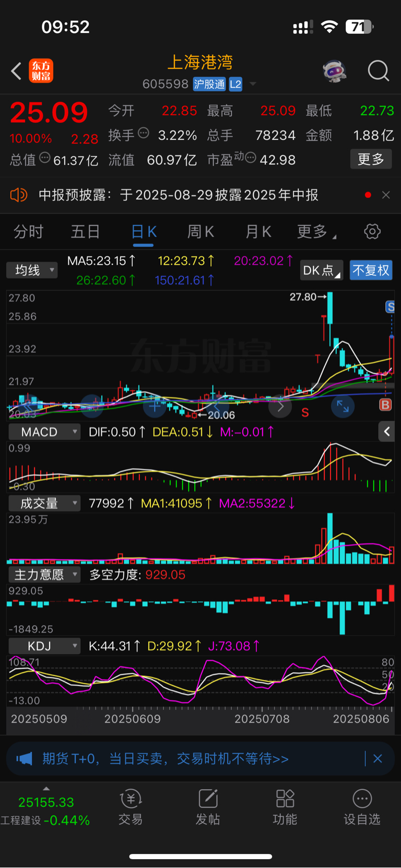Tap the L2 badge
The height and width of the screenshot is (868, 401).
tap(235, 84)
